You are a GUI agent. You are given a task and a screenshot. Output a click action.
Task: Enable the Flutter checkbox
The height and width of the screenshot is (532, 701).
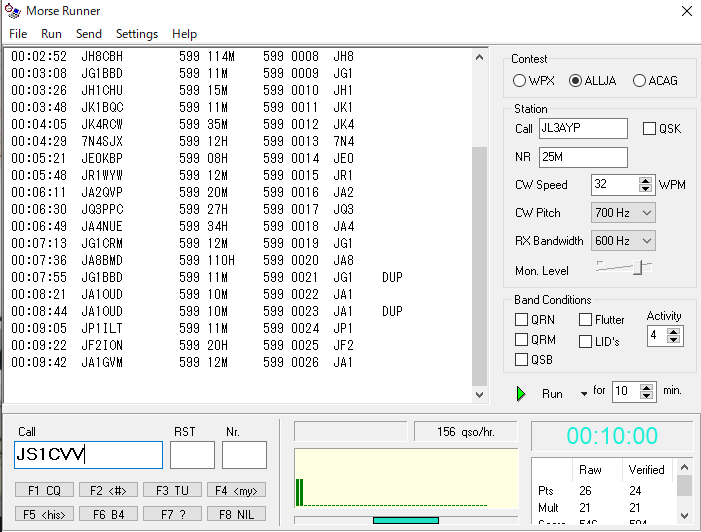click(586, 320)
